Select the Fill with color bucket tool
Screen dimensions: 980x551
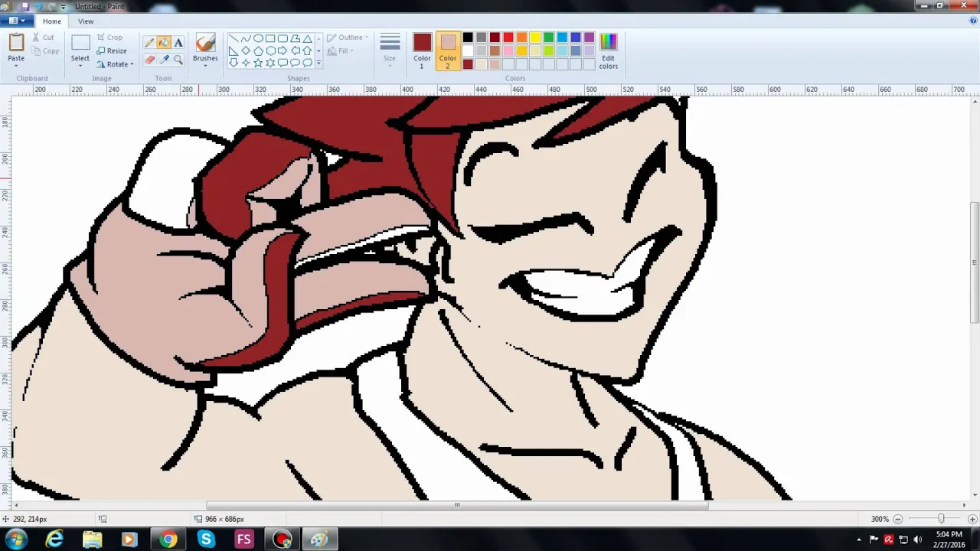(164, 43)
